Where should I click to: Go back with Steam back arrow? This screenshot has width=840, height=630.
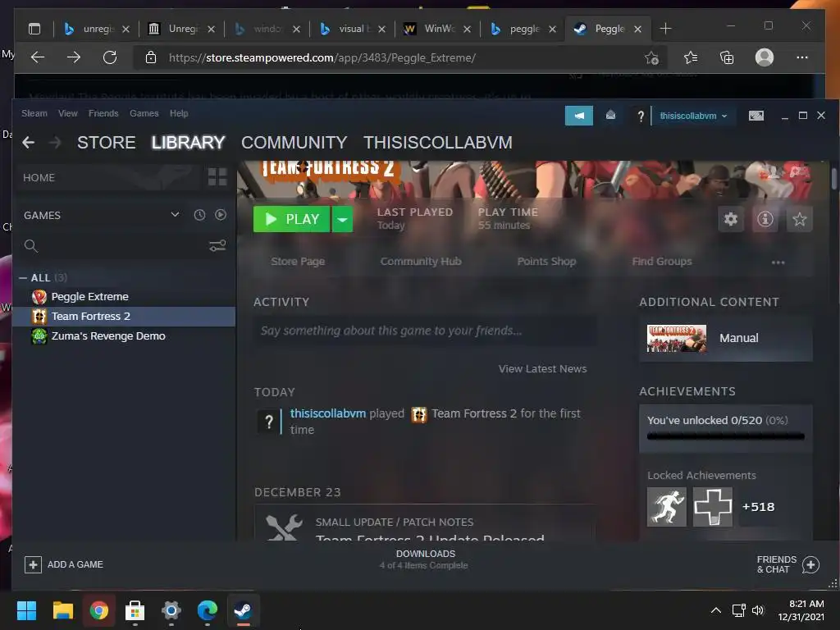coord(29,143)
